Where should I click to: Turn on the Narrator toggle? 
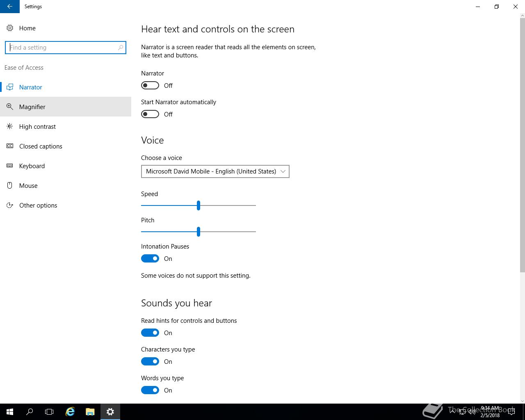150,85
